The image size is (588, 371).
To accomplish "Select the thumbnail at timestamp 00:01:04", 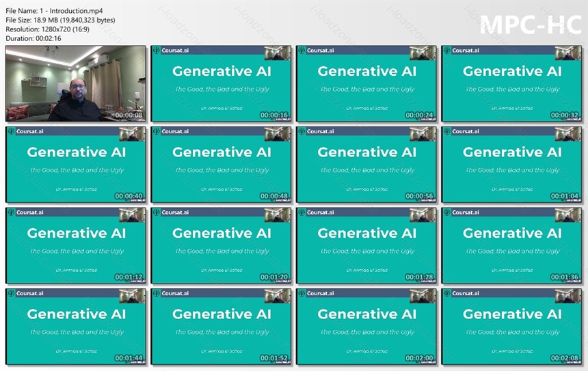I will coord(511,165).
